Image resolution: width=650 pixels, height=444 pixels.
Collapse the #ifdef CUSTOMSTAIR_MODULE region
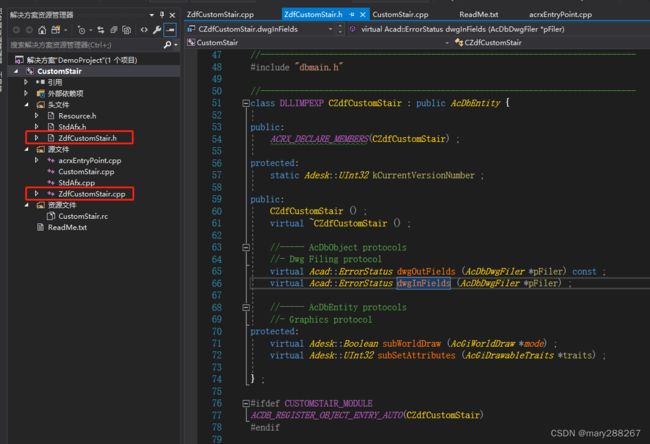(x=246, y=403)
